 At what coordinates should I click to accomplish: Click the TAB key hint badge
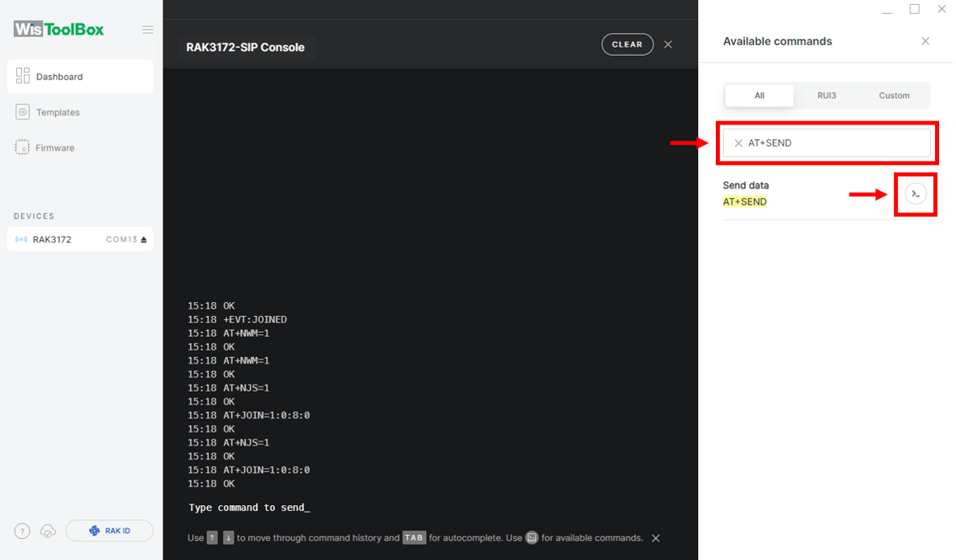414,537
